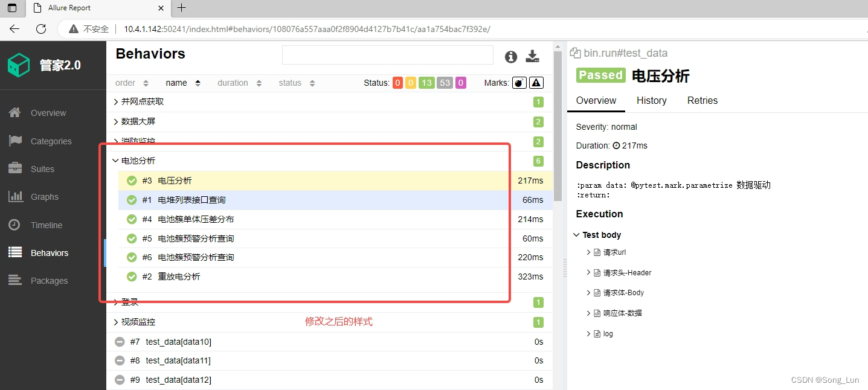The height and width of the screenshot is (390, 868).
Task: Click the browser back arrow
Action: coord(14,29)
